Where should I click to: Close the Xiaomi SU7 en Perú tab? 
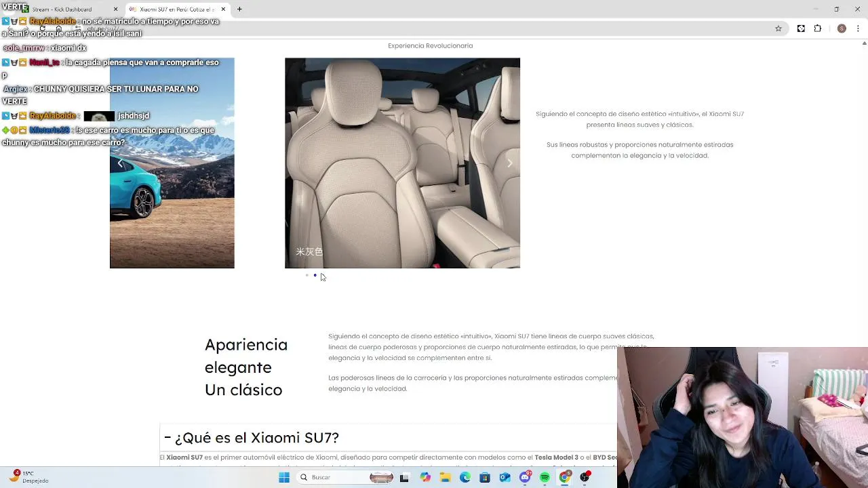coord(223,9)
